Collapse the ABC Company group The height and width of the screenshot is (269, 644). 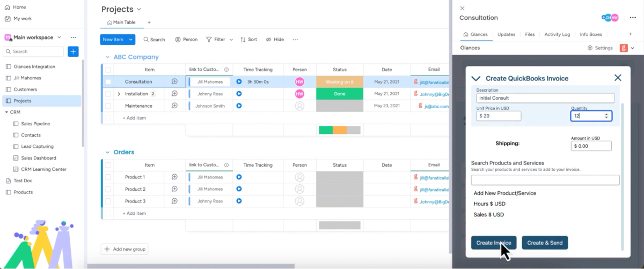tap(107, 57)
